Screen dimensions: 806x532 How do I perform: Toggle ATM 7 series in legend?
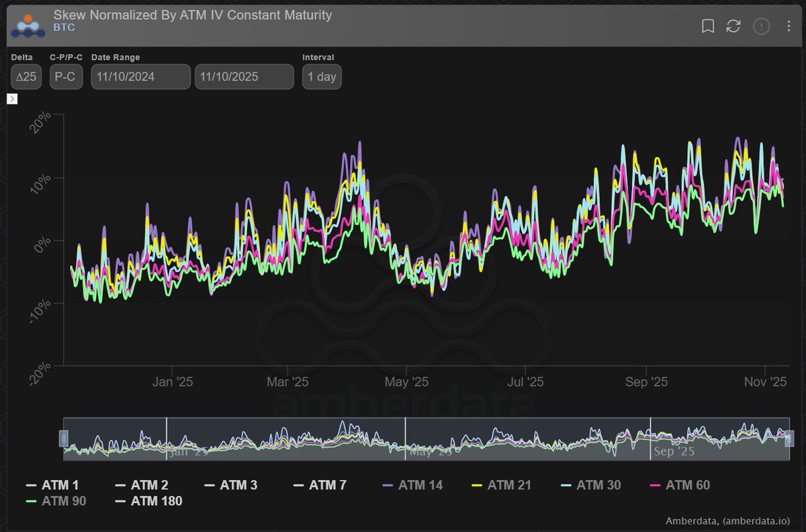click(x=320, y=484)
